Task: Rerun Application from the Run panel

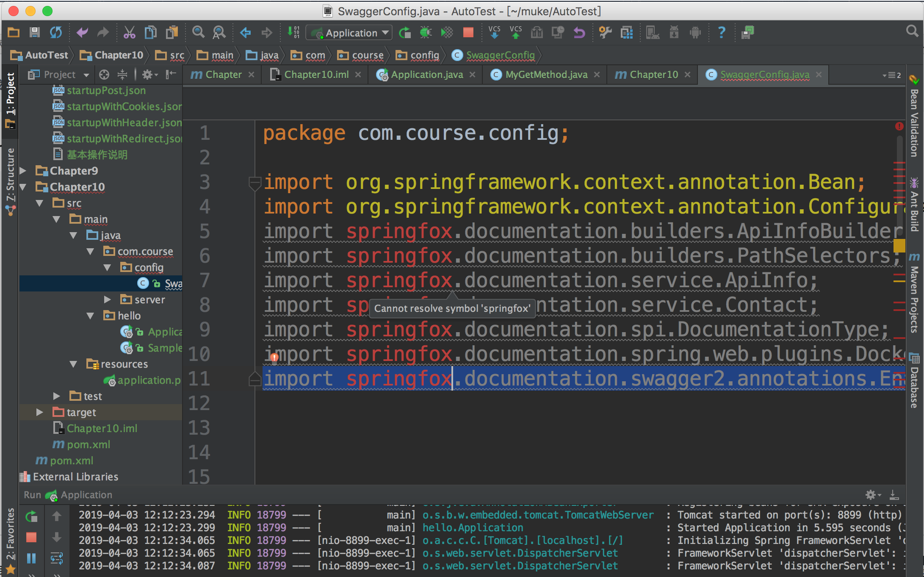Action: point(32,516)
